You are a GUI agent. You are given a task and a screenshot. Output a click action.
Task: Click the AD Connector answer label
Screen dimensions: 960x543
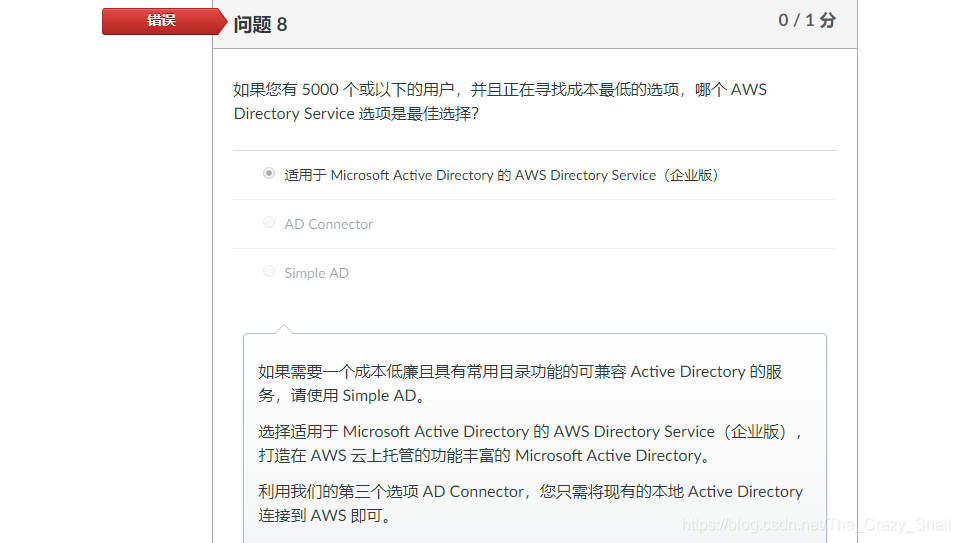point(328,224)
